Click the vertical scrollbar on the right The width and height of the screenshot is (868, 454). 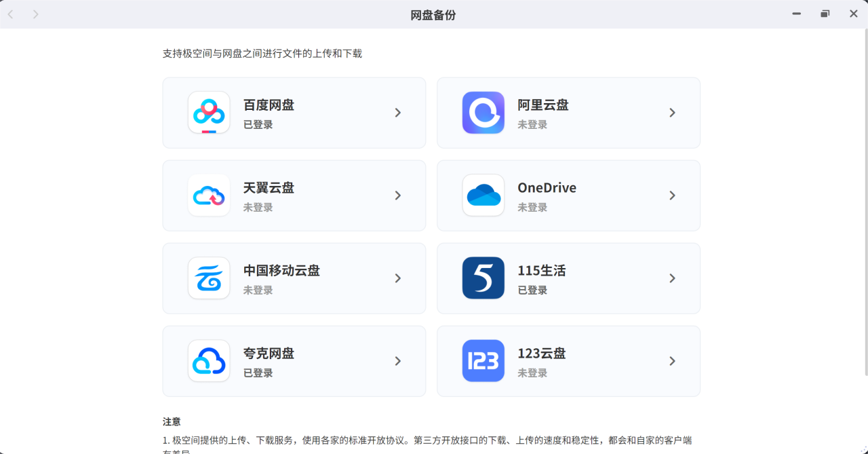(865, 204)
